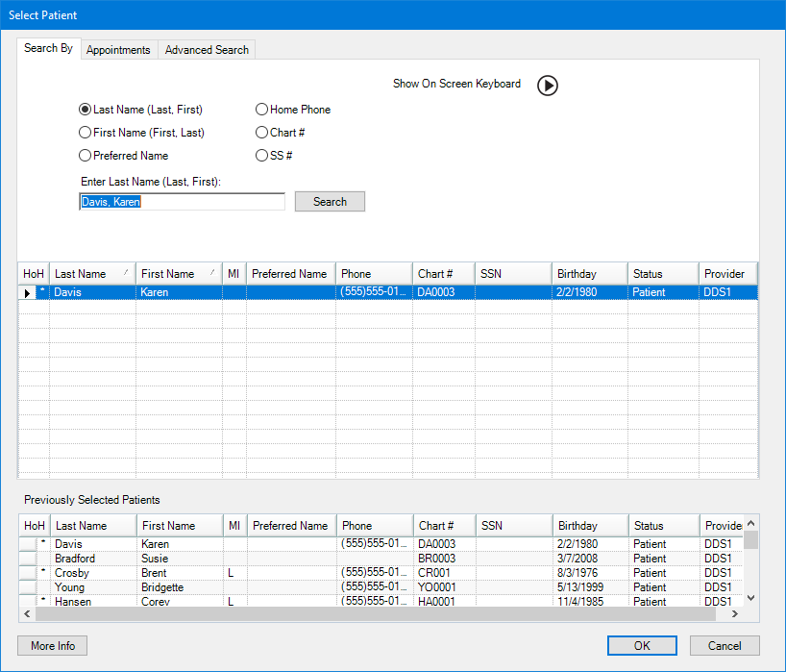Click inside the Enter Last Name field

click(x=182, y=201)
